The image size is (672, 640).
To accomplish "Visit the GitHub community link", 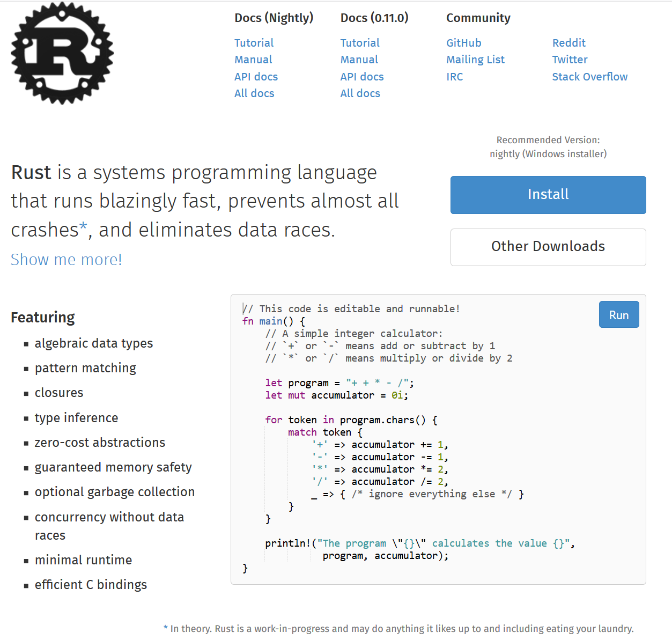I will point(463,43).
